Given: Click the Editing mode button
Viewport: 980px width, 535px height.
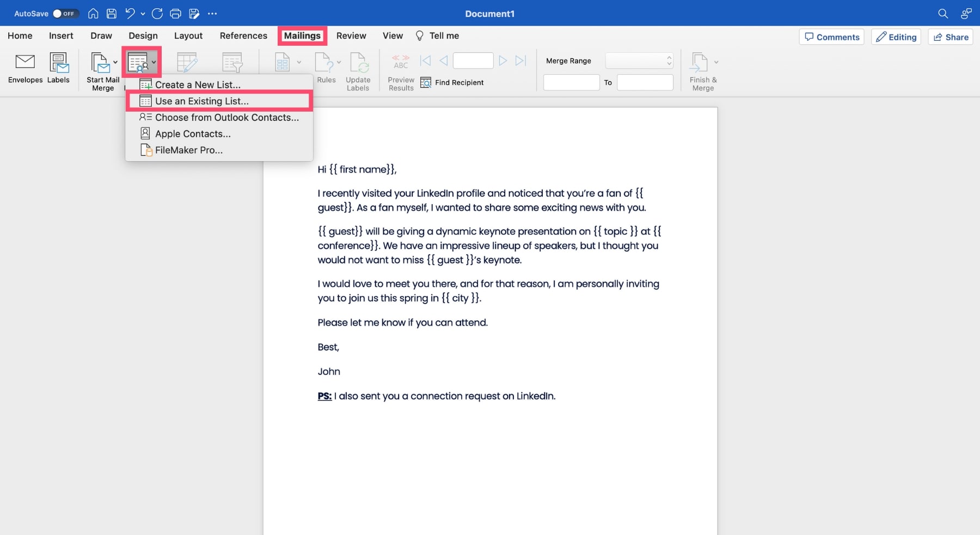Looking at the screenshot, I should click(x=896, y=37).
